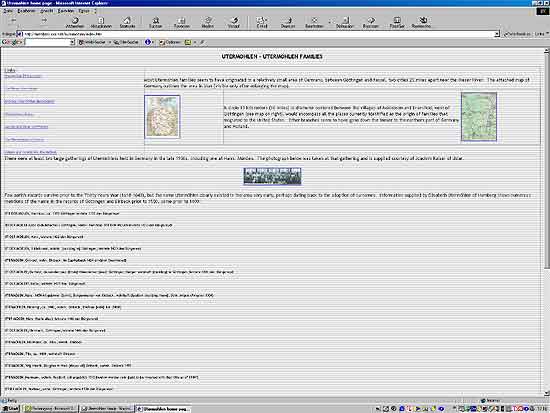Open the Extras menu
The width and height of the screenshot is (550, 413).
click(x=84, y=11)
